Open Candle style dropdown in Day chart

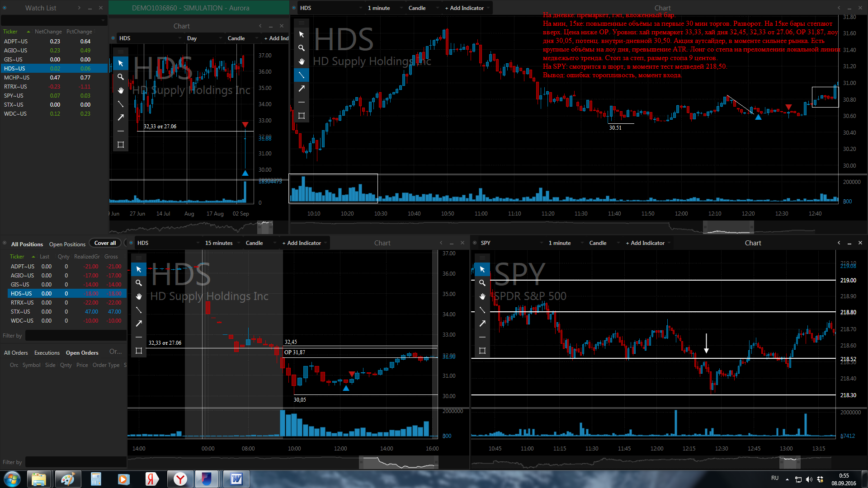pos(242,38)
